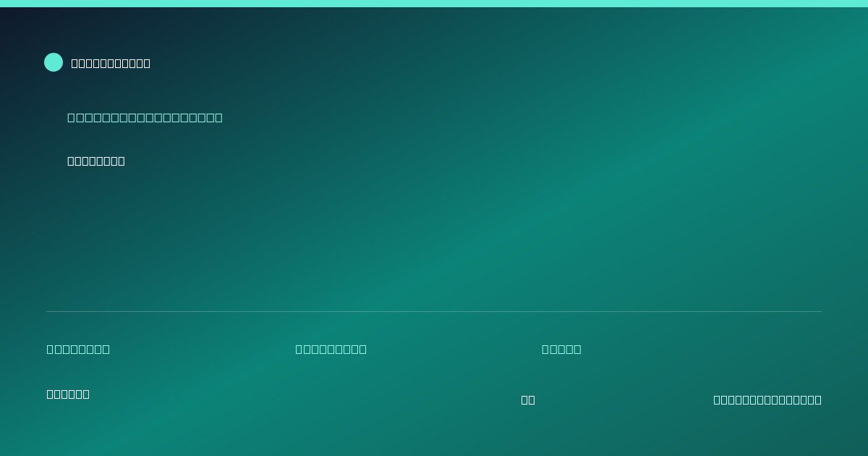
Task: Click the mint circle logo icon
Action: 54,62
